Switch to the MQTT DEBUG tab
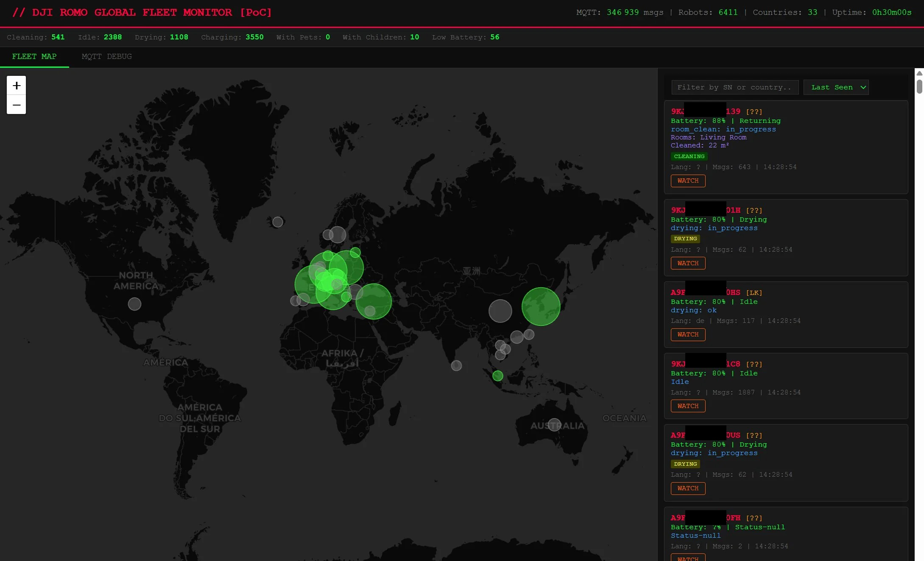This screenshot has width=924, height=561. [x=107, y=56]
